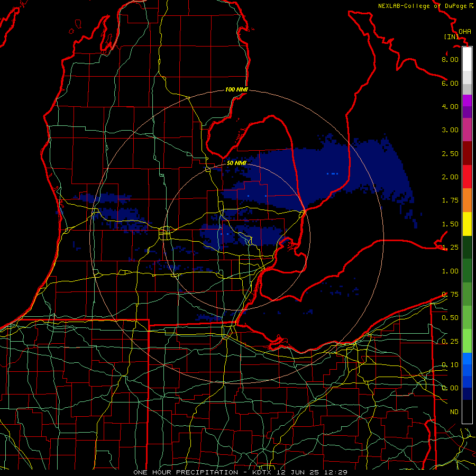The image size is (476, 476).
Task: Click the 1.00 legend value
Action: (x=450, y=271)
